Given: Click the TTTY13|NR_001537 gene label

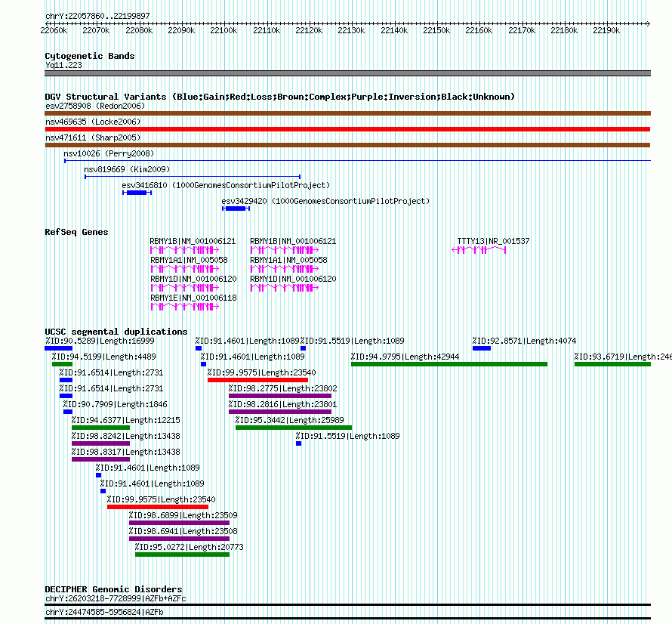Looking at the screenshot, I should point(493,241).
